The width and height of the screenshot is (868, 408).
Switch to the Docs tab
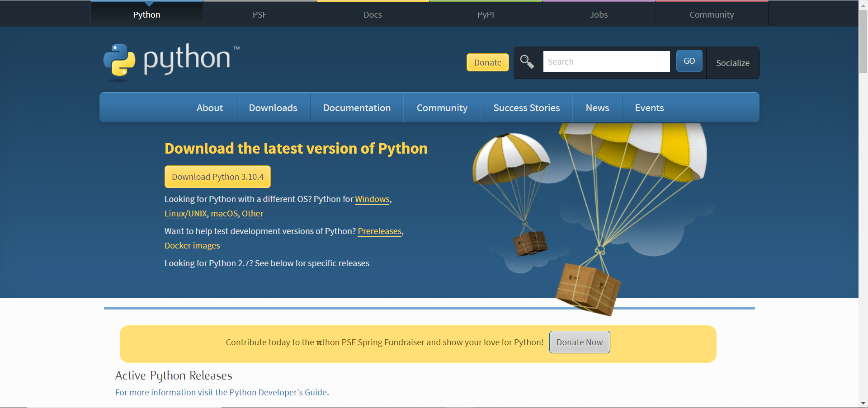pyautogui.click(x=373, y=14)
